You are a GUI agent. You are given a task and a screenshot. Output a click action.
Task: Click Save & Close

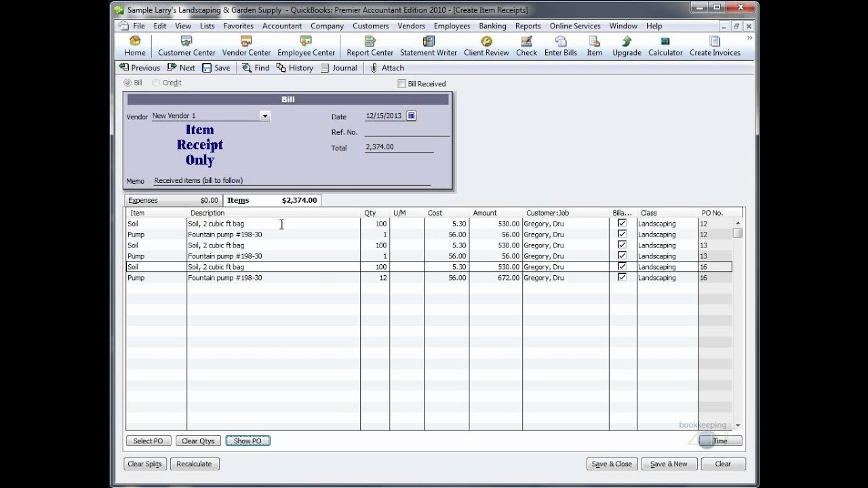tap(612, 464)
